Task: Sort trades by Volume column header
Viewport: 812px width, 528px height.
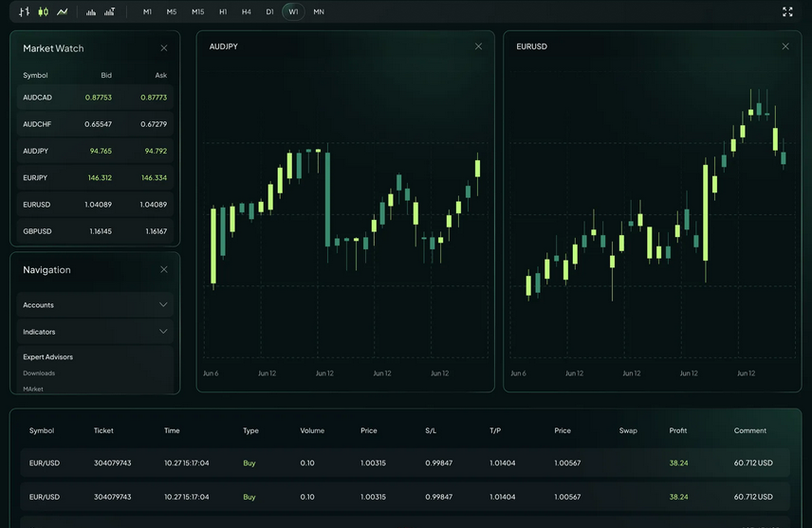Action: [x=312, y=430]
